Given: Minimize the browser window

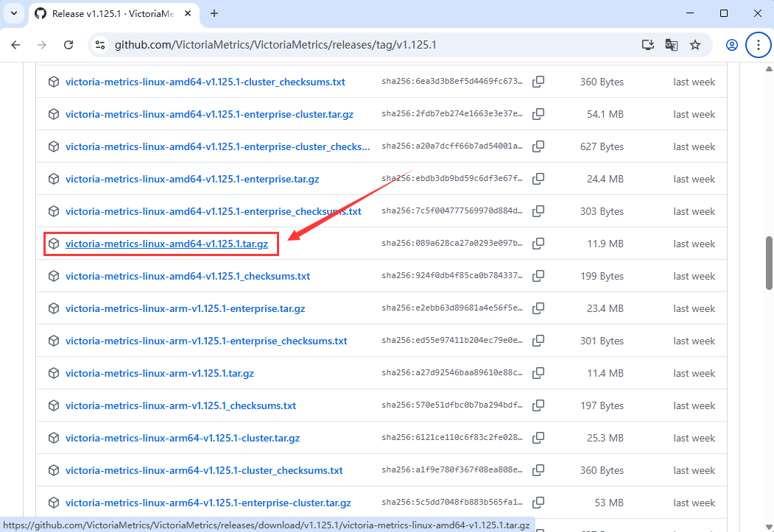Looking at the screenshot, I should tap(690, 13).
